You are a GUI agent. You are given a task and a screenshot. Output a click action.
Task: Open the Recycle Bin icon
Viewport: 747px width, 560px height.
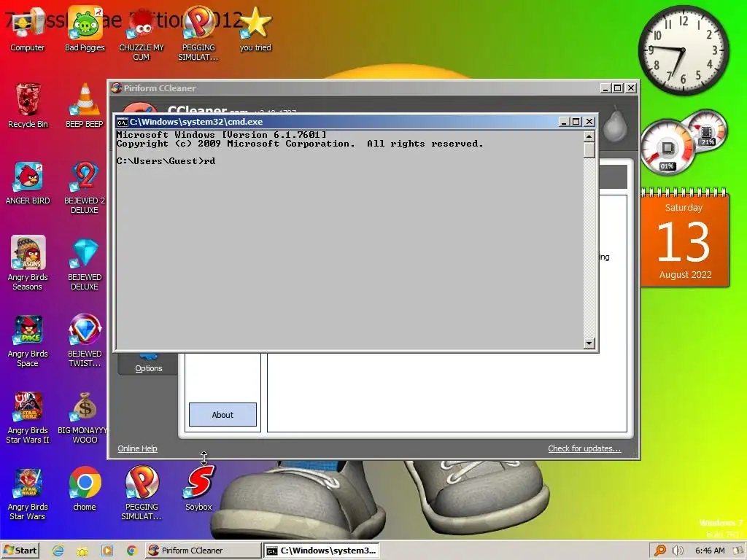tap(28, 106)
